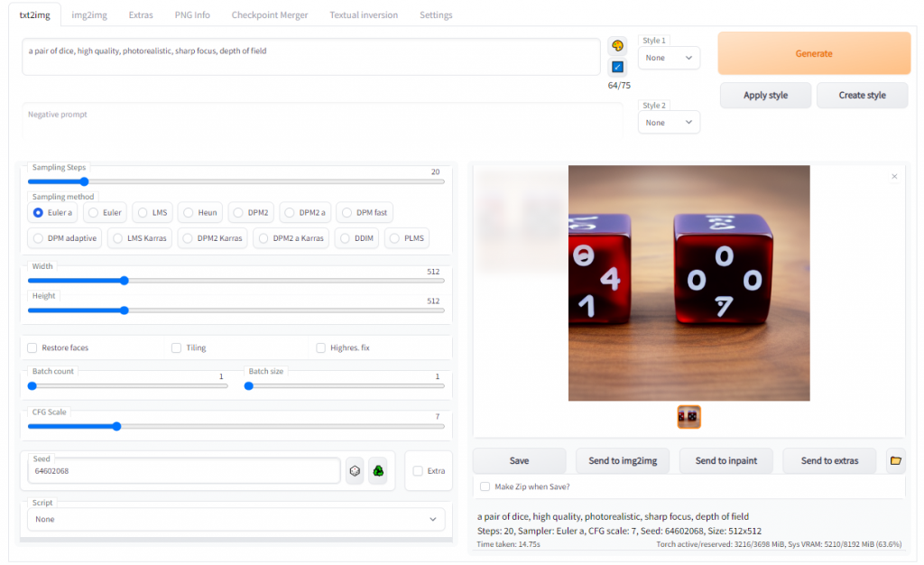Select the Euler sampler radio button
The width and height of the screenshot is (924, 565).
click(x=105, y=213)
